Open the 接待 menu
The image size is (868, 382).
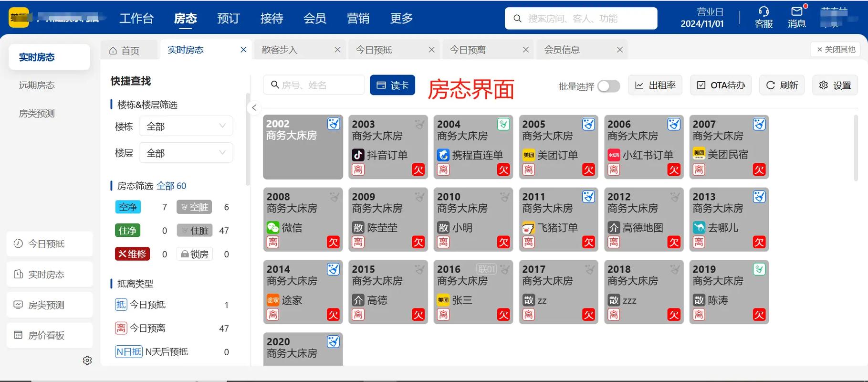[272, 18]
